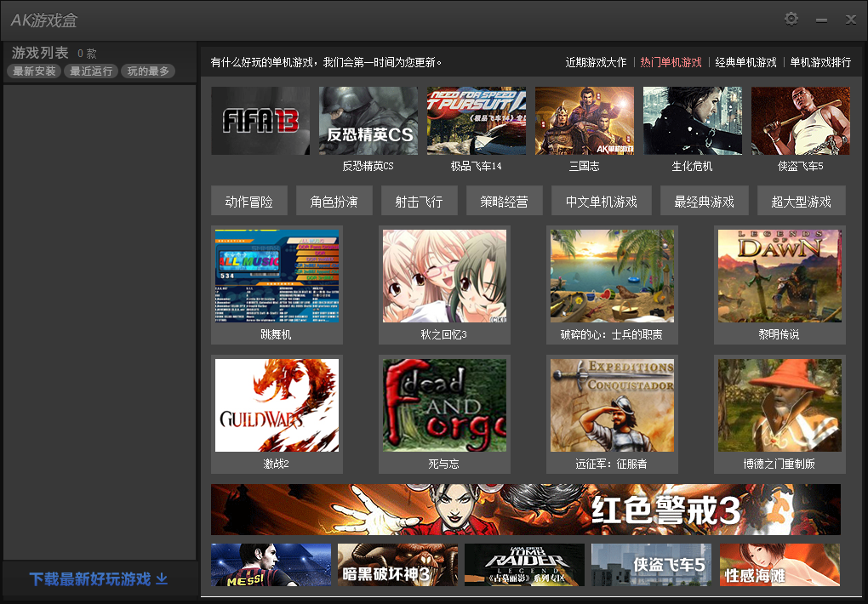
Task: Open the FIFA 13 game thumbnail
Action: click(260, 121)
